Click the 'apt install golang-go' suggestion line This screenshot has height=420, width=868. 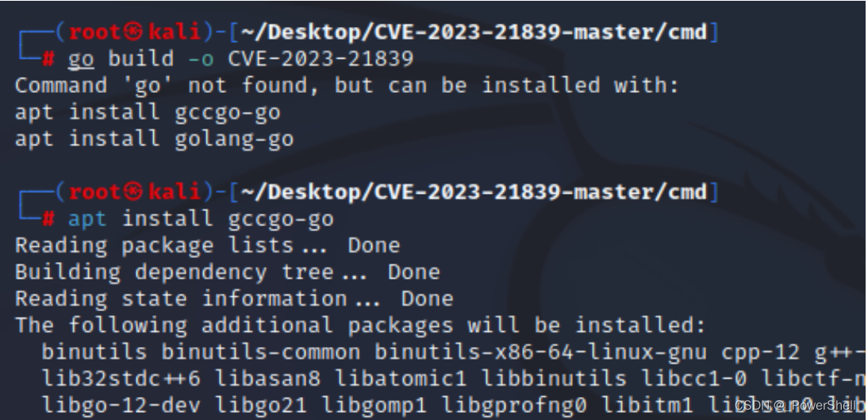point(155,138)
